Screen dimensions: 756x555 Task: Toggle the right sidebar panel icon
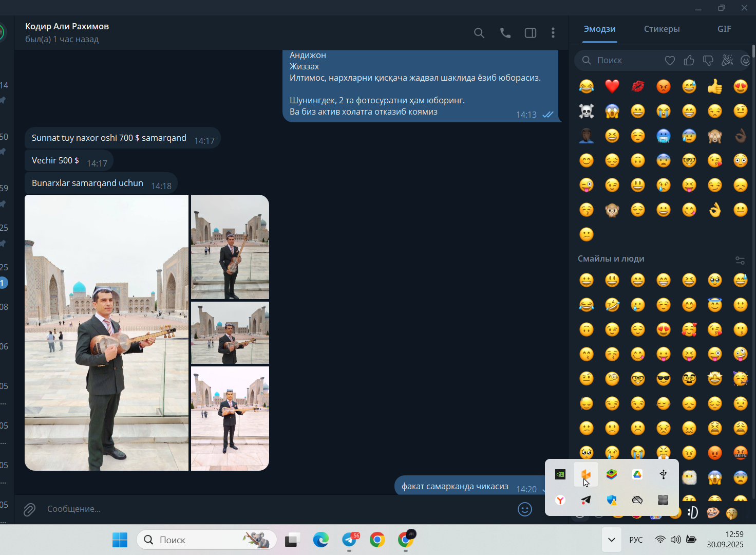click(x=531, y=33)
